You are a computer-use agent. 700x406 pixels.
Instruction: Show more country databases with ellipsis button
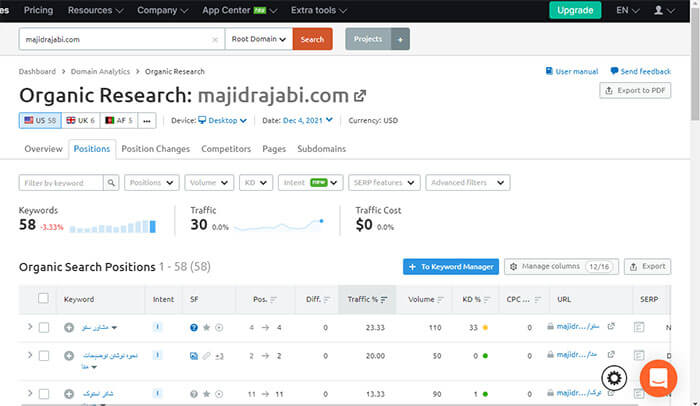coord(147,121)
